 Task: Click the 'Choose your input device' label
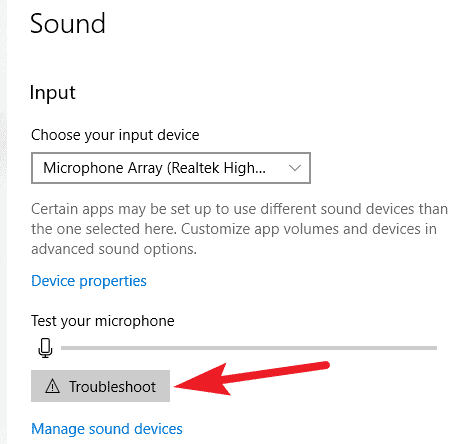coord(115,135)
